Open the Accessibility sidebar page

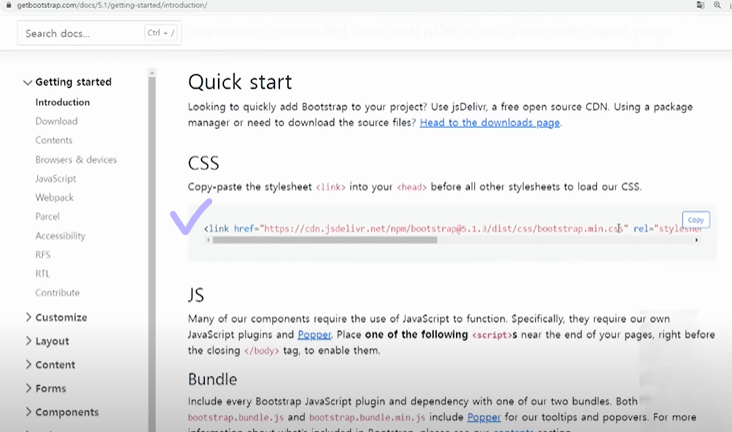(60, 236)
